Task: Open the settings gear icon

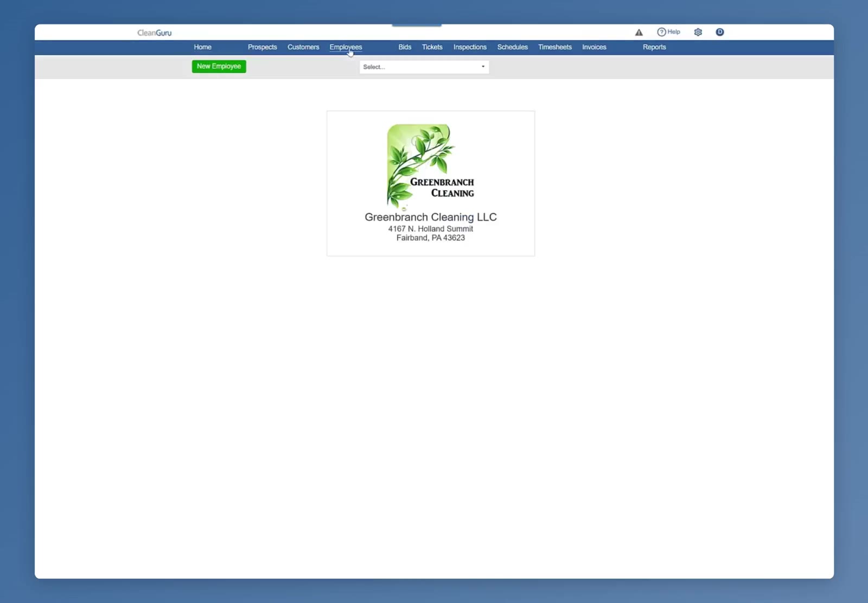Action: [x=698, y=32]
